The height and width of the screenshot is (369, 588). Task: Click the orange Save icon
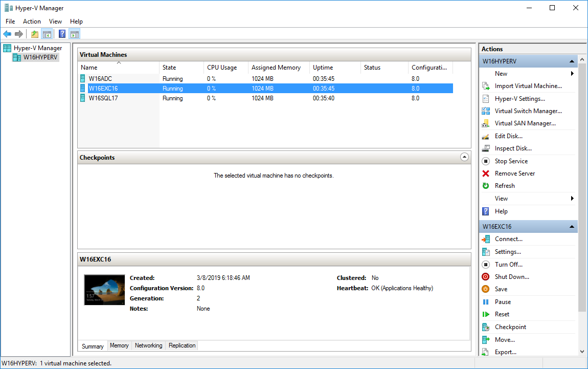(x=486, y=289)
